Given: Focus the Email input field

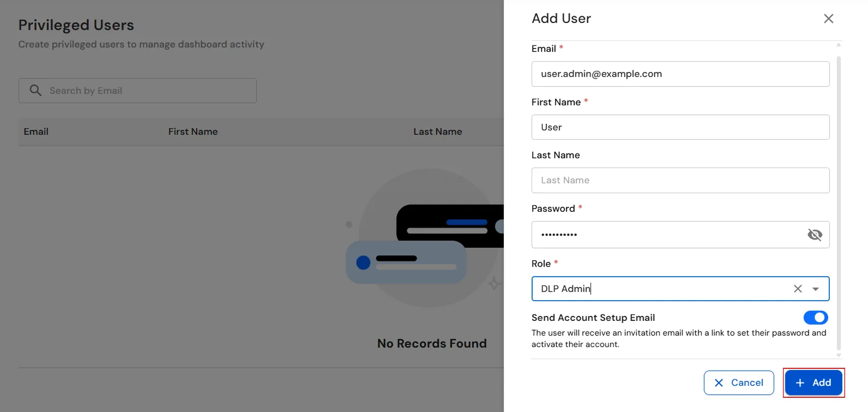Looking at the screenshot, I should 680,74.
